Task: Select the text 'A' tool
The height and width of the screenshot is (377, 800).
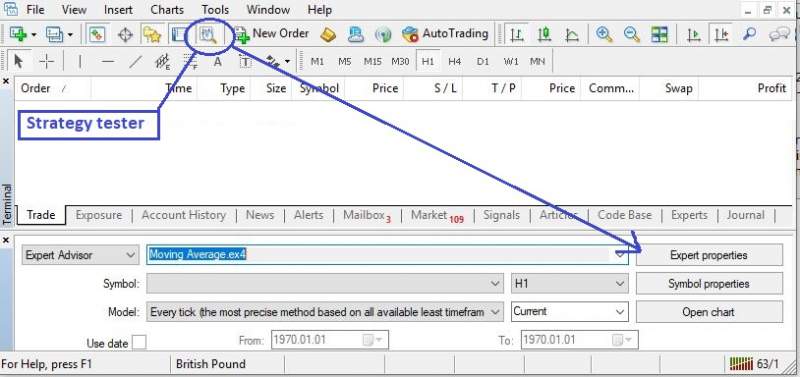Action: coord(218,61)
